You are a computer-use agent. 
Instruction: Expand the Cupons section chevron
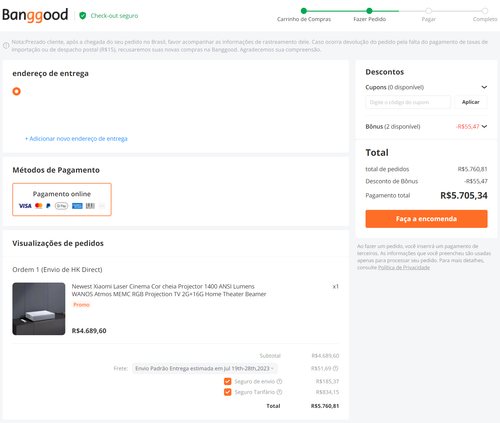coord(484,87)
